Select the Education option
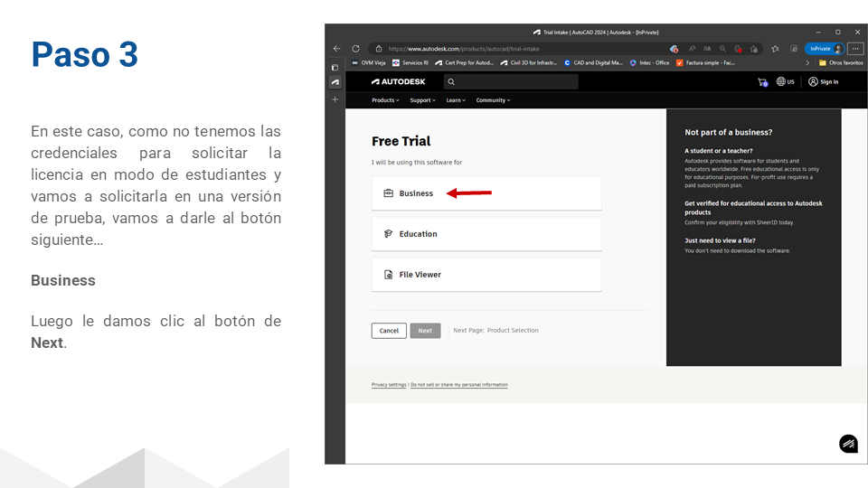 (x=486, y=234)
